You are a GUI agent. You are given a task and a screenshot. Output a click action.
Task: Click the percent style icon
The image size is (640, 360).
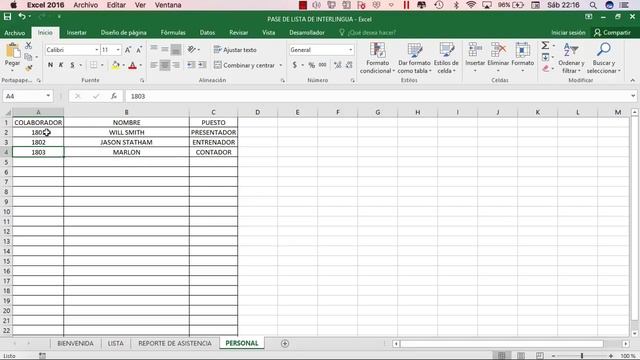coord(311,65)
